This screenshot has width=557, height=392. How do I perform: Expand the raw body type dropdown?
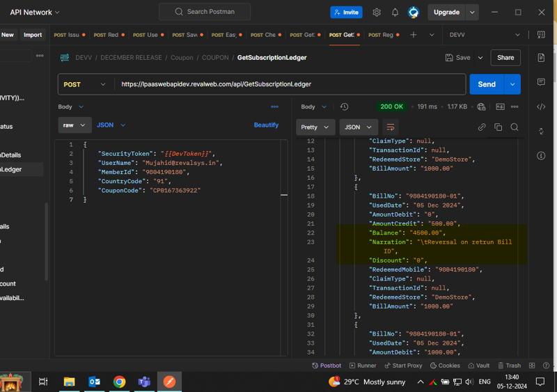tap(74, 125)
